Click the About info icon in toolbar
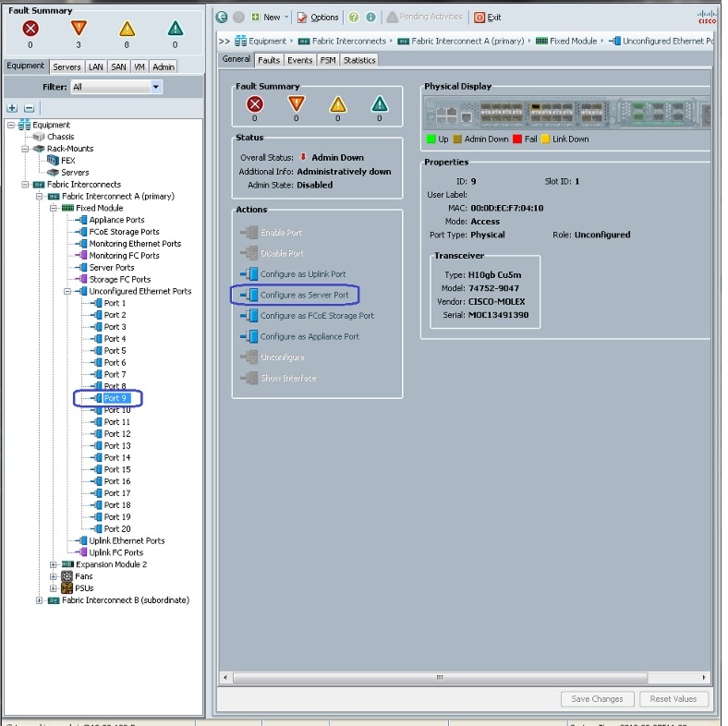728x726 pixels. click(x=370, y=18)
